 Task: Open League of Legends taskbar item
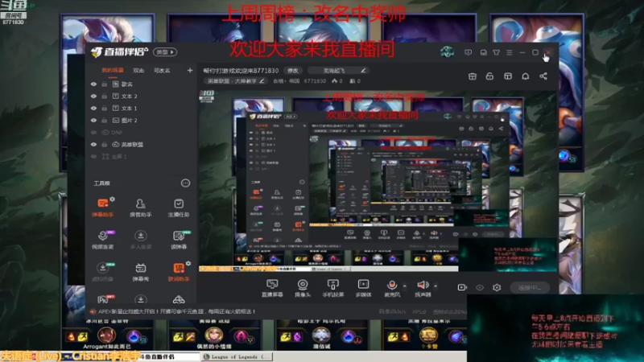[x=237, y=356]
